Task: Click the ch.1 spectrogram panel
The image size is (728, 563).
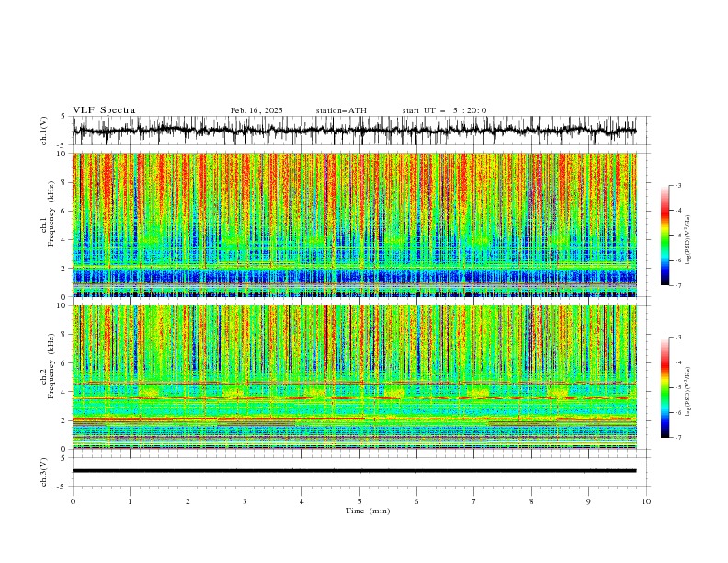Action: click(354, 224)
